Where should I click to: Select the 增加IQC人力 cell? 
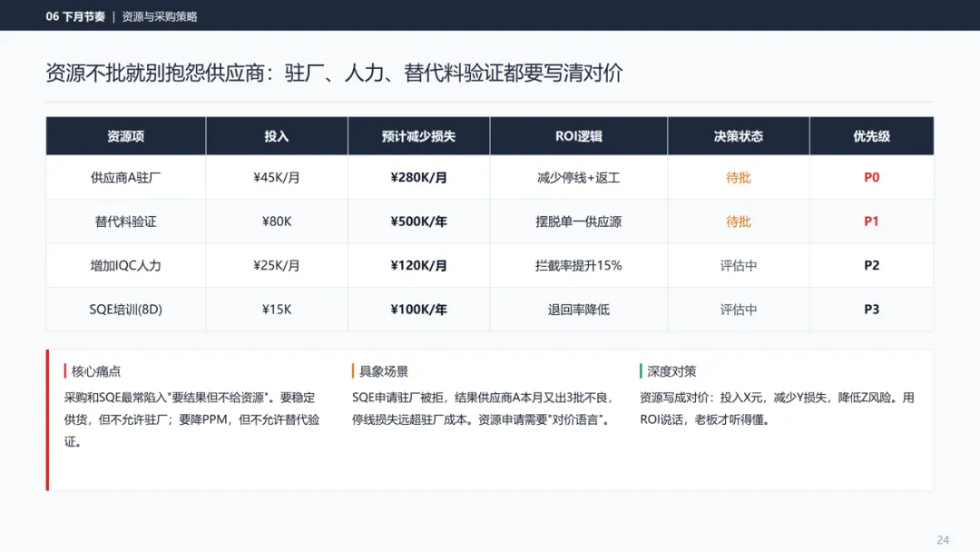125,266
